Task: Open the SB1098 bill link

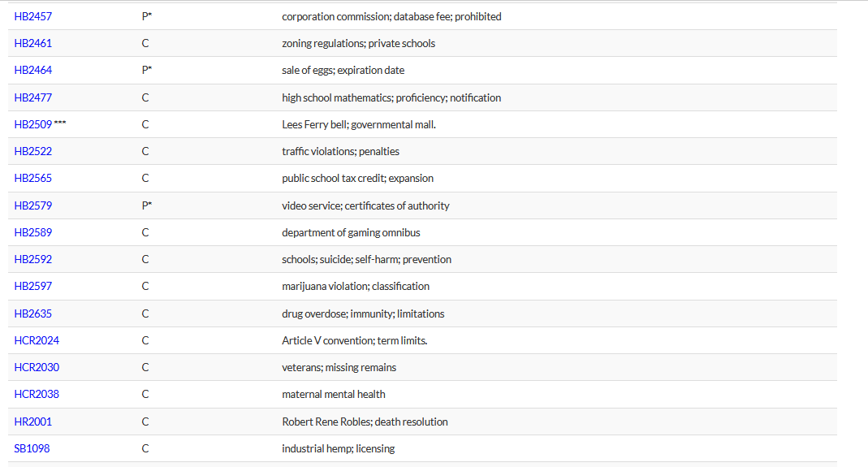Action: pos(32,448)
